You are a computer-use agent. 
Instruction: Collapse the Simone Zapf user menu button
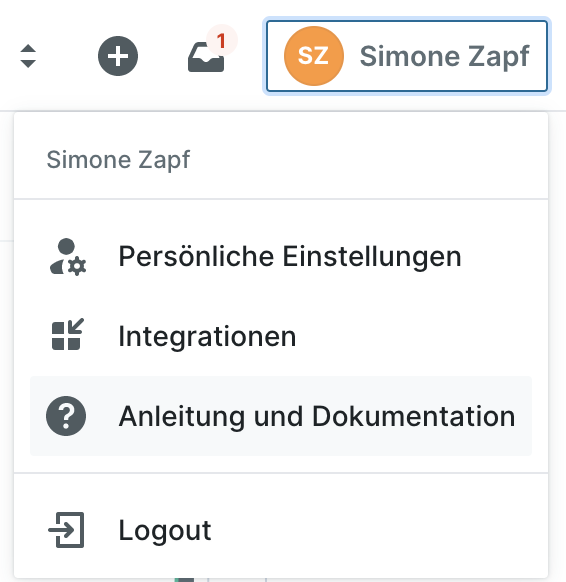(407, 56)
